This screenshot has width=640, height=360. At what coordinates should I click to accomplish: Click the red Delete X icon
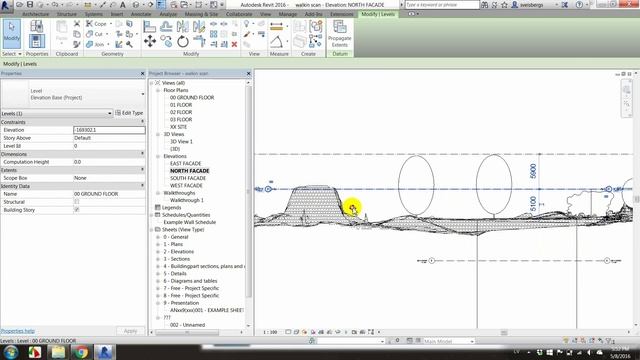(x=234, y=44)
